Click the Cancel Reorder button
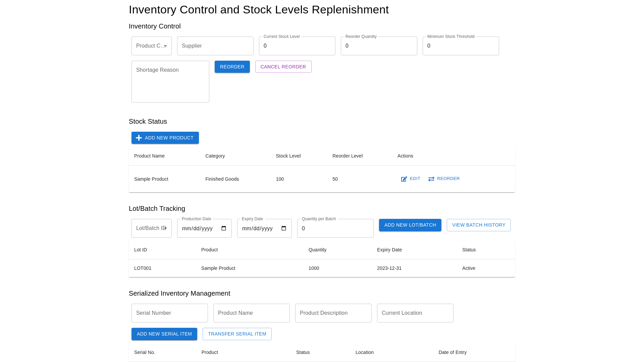644x362 pixels. click(x=283, y=67)
